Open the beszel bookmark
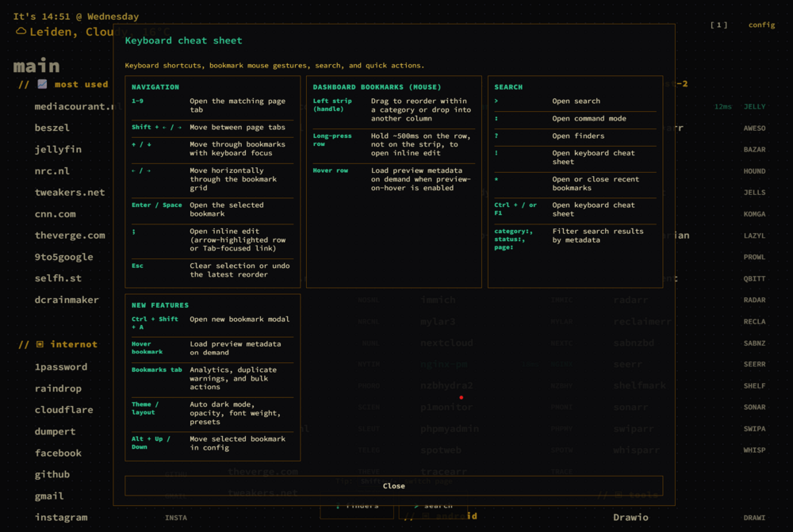The width and height of the screenshot is (793, 532). (52, 128)
